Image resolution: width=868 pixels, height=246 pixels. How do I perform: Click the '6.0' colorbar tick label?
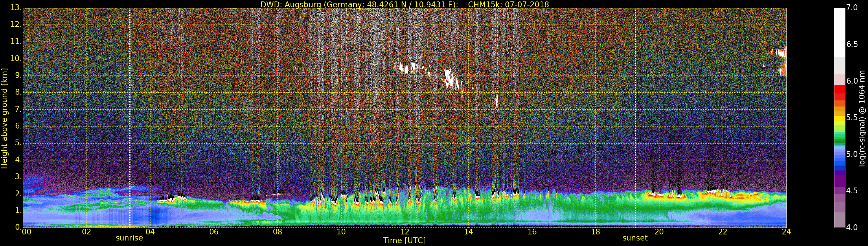(852, 81)
